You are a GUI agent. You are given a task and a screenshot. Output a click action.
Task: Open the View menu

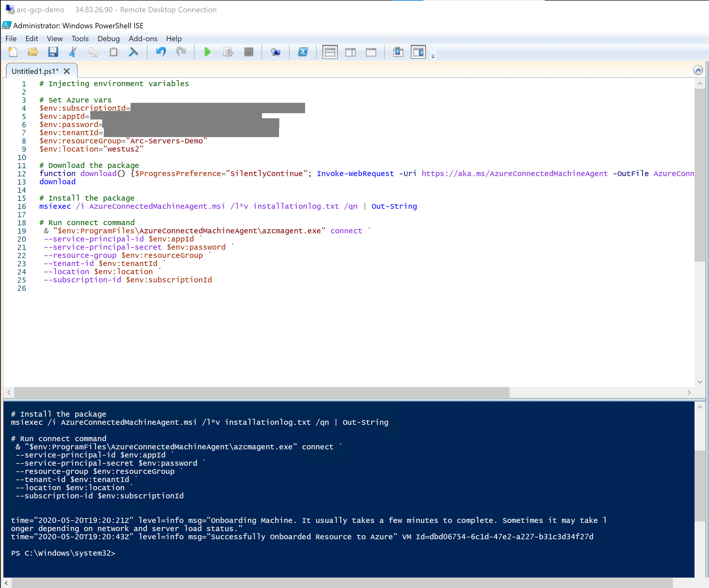(55, 38)
